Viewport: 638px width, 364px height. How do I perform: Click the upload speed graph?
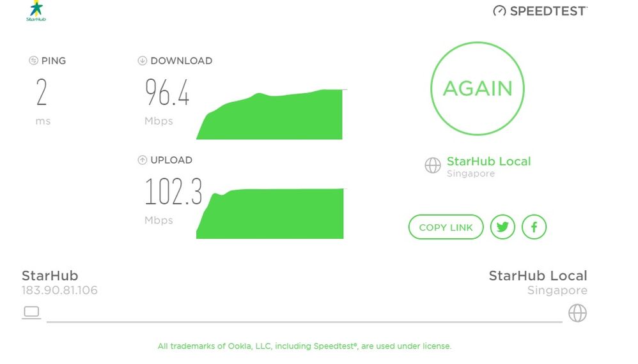(271, 213)
